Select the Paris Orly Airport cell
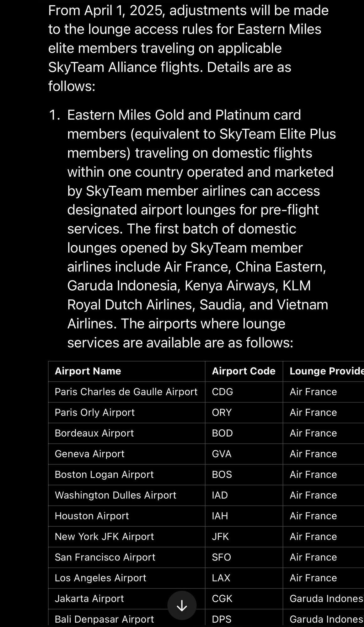 pyautogui.click(x=94, y=412)
